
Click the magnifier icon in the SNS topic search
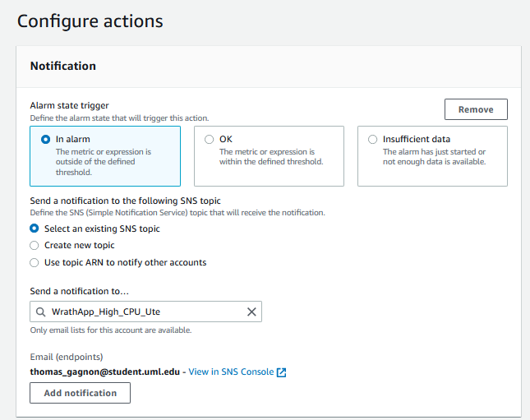(41, 312)
